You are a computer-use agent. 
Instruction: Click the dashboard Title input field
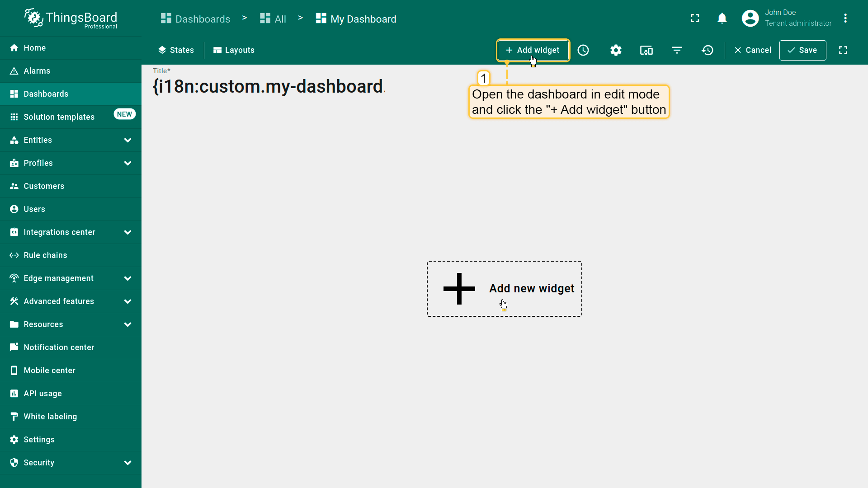tap(269, 86)
